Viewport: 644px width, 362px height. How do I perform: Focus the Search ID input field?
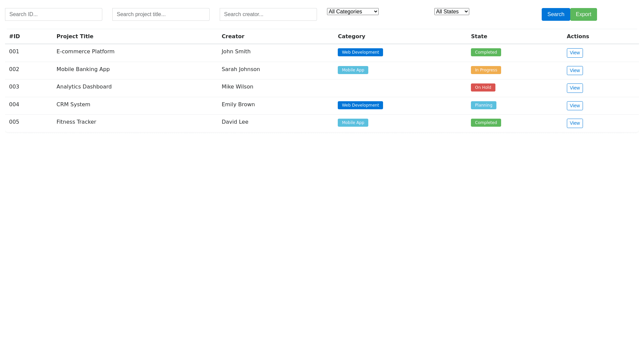(54, 14)
